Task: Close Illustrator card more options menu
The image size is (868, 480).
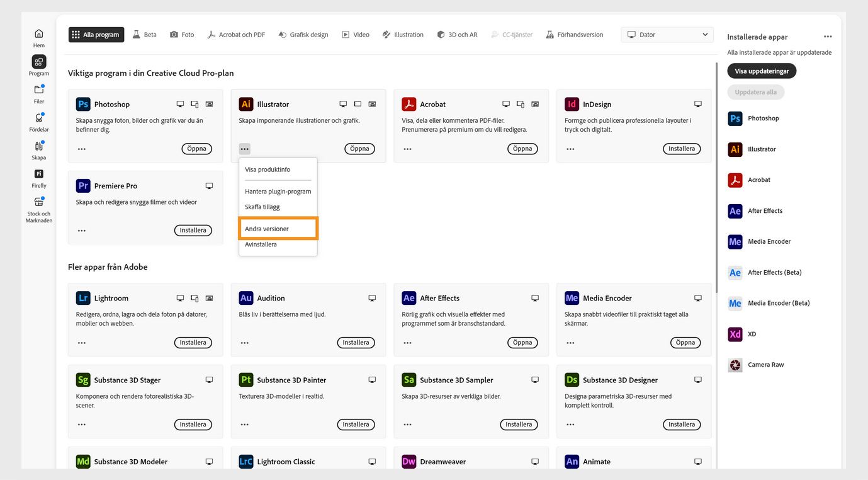Action: (x=245, y=149)
